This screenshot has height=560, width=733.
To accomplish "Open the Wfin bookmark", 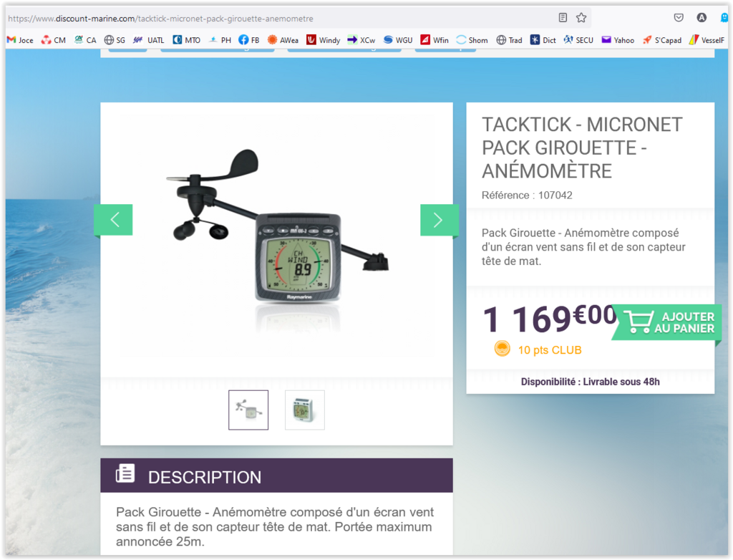I will (x=435, y=40).
